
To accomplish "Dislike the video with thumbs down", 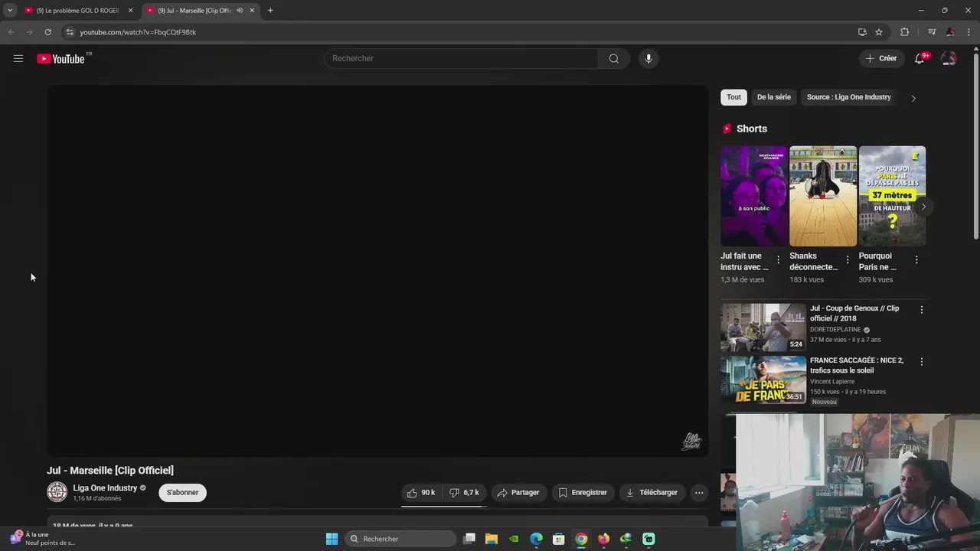I will tap(465, 493).
